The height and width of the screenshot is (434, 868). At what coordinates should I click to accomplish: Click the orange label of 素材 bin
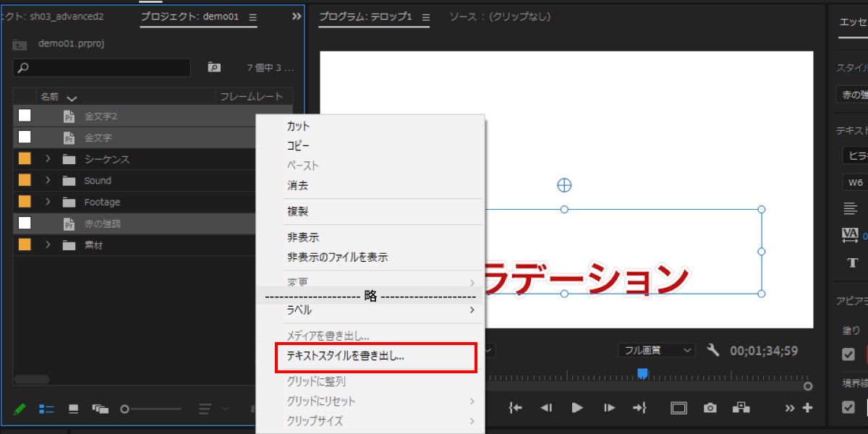point(25,245)
